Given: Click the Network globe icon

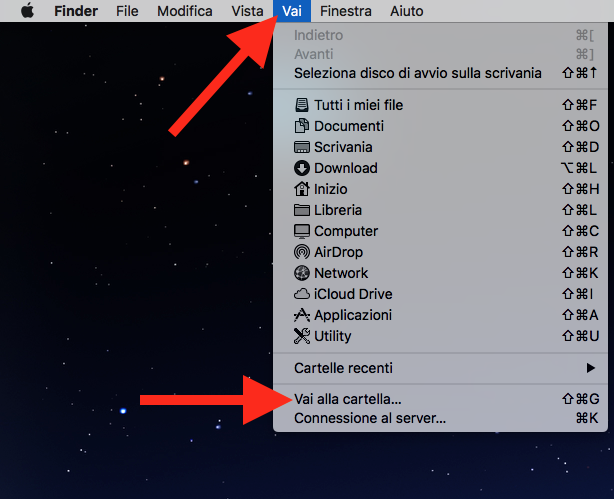Looking at the screenshot, I should (x=302, y=273).
